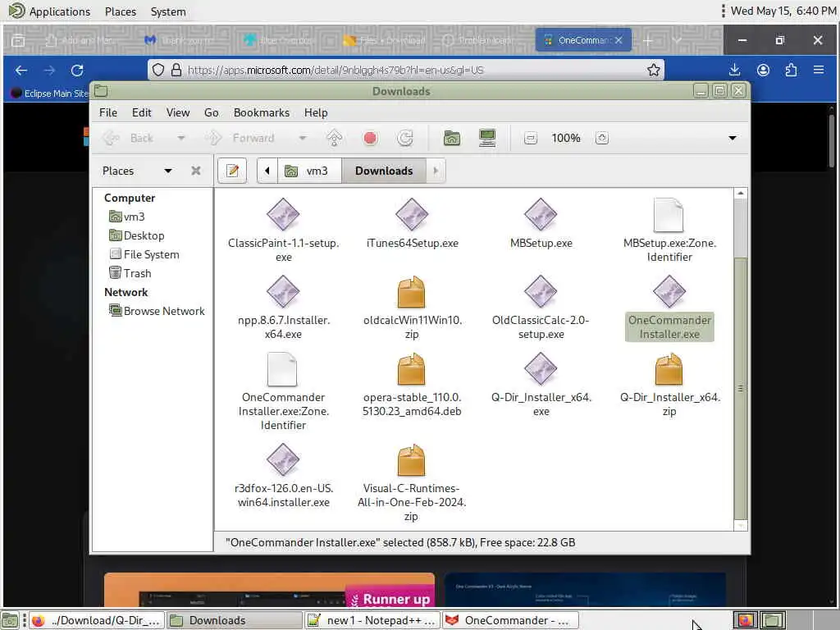Open browser downloads arrow icon
This screenshot has width=840, height=630.
[734, 71]
